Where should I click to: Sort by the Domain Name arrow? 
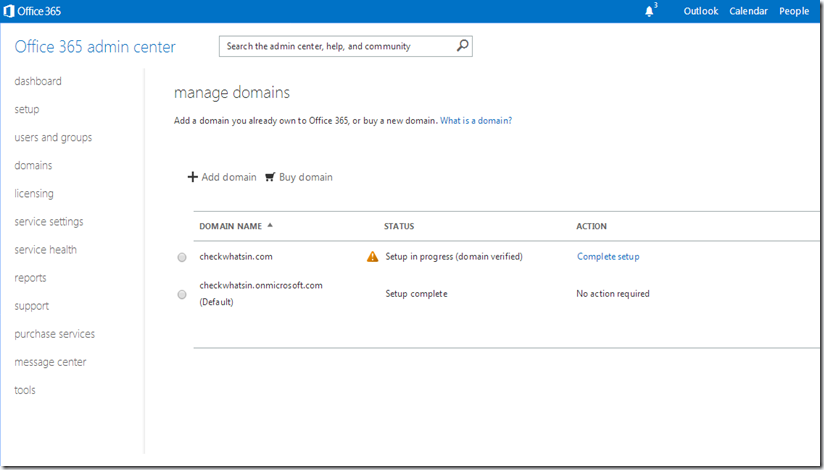[x=270, y=225]
